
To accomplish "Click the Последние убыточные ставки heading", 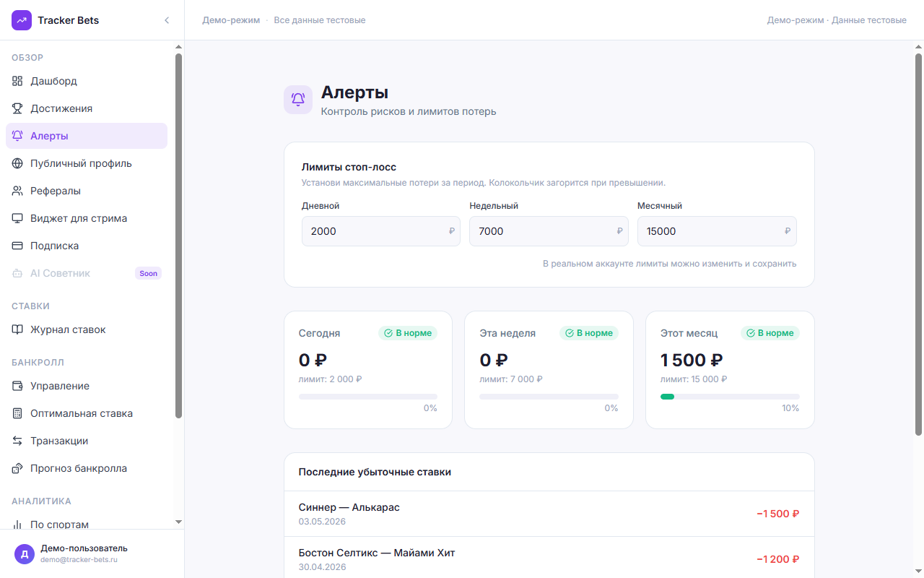I will 375,472.
